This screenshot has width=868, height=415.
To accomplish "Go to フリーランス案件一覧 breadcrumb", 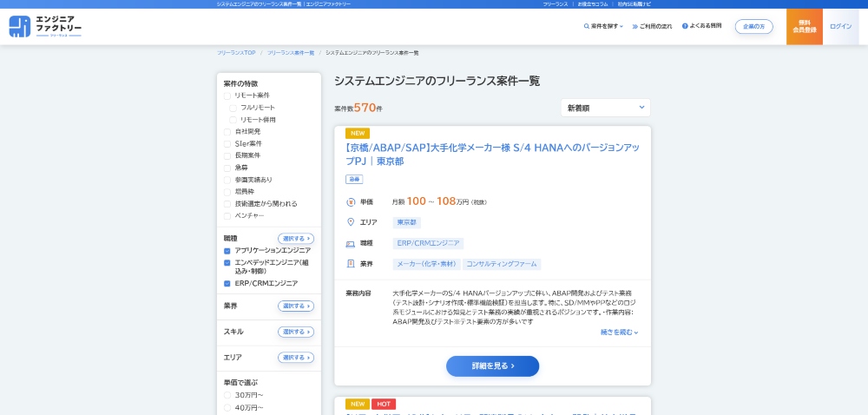I will pyautogui.click(x=291, y=53).
